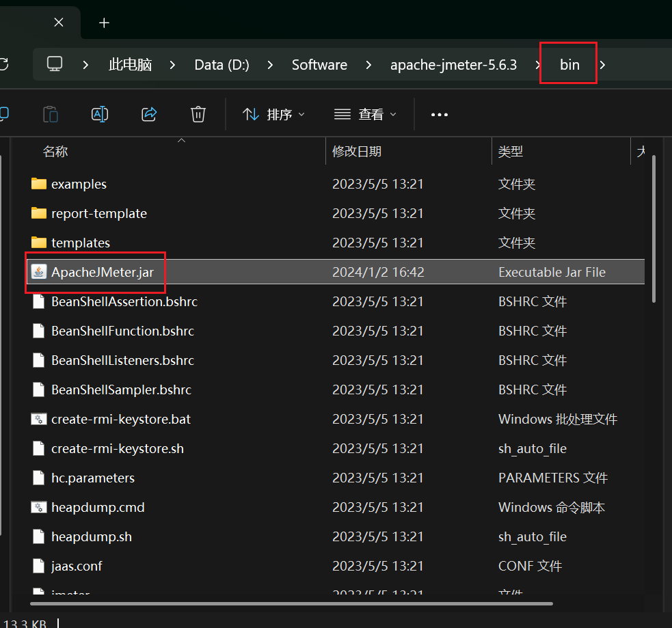Image resolution: width=672 pixels, height=628 pixels.
Task: Select create-rmi-keystore.sh file name
Action: coord(118,448)
